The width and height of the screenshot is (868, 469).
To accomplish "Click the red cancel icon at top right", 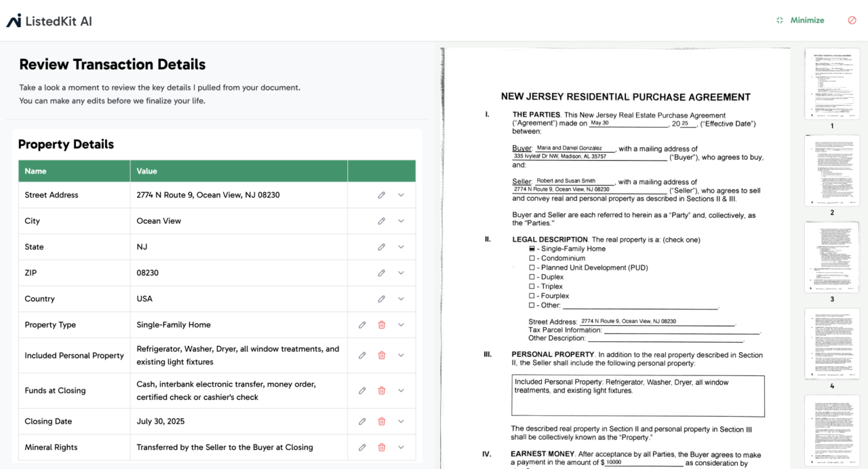I will (852, 20).
